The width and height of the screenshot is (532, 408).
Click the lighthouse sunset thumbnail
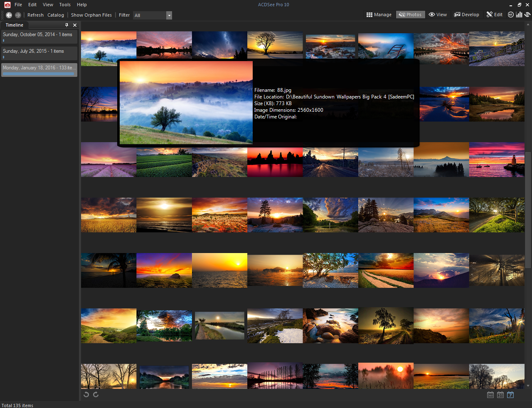pos(497,160)
